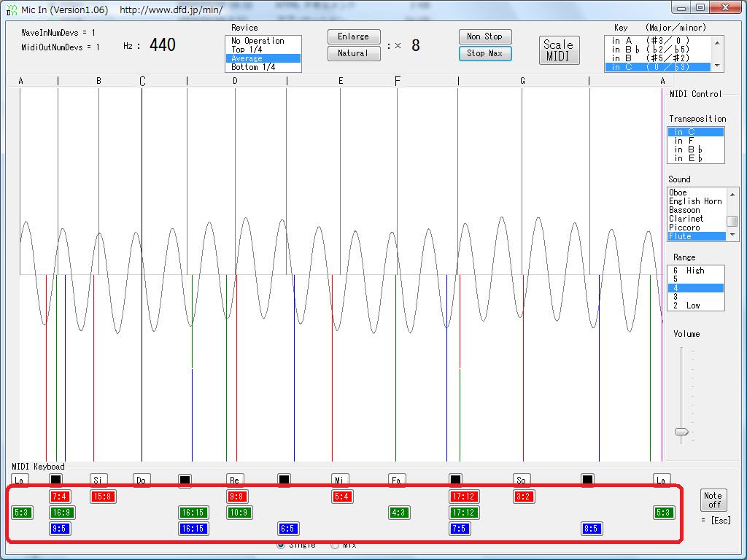Select Range 5
The image size is (747, 560).
point(695,279)
